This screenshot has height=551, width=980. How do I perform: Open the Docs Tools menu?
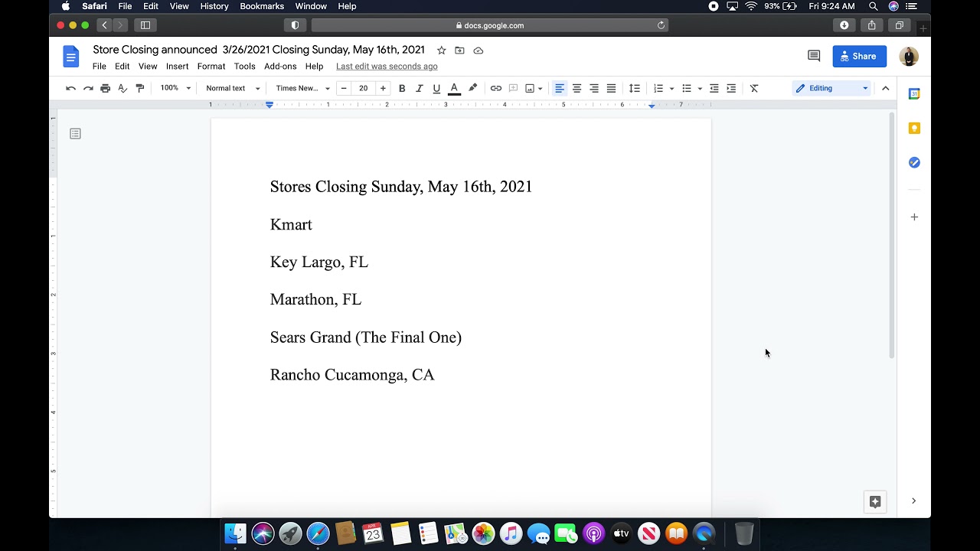tap(244, 67)
